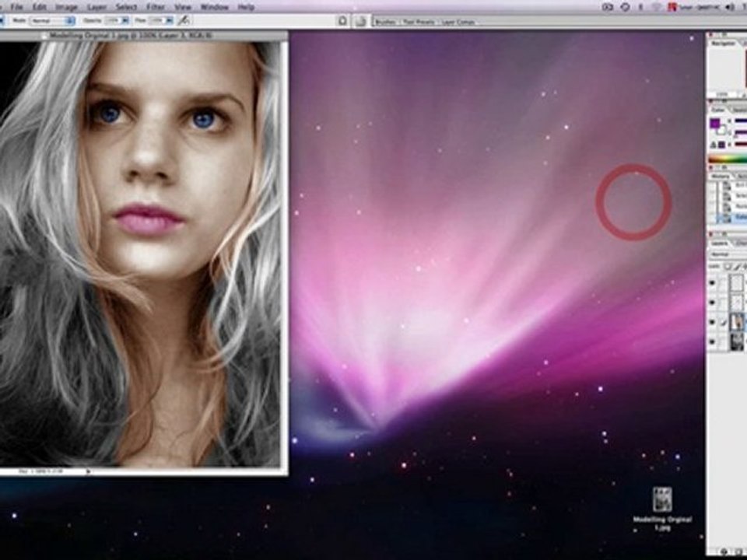
Task: Open the brush Mode dropdown
Action: [52, 21]
